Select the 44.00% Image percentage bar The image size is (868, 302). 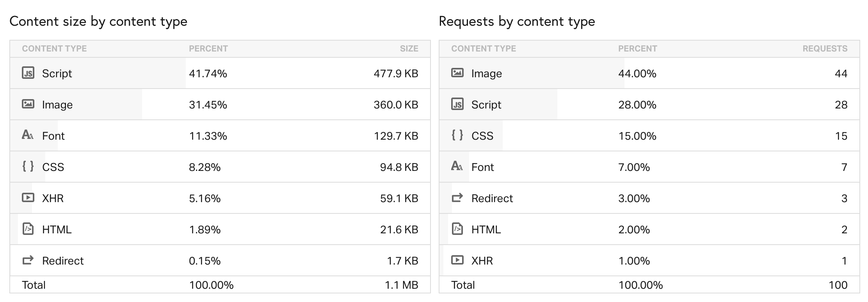point(637,73)
